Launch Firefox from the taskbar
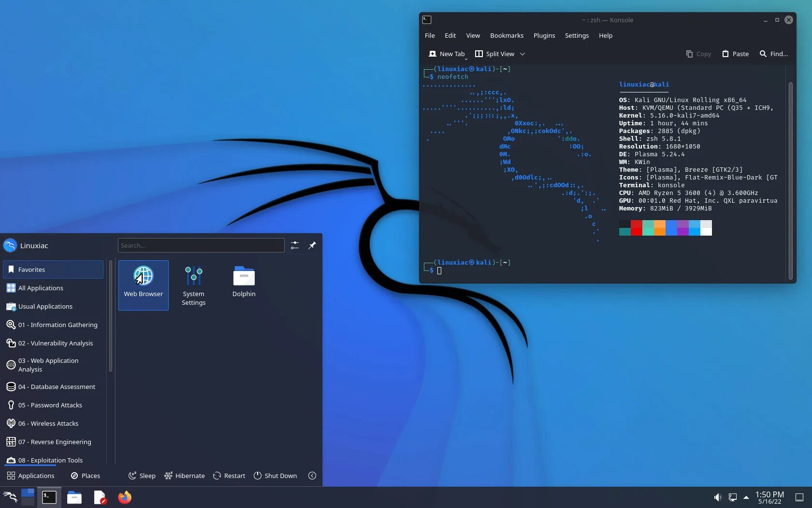This screenshot has height=508, width=812. pyautogui.click(x=125, y=497)
